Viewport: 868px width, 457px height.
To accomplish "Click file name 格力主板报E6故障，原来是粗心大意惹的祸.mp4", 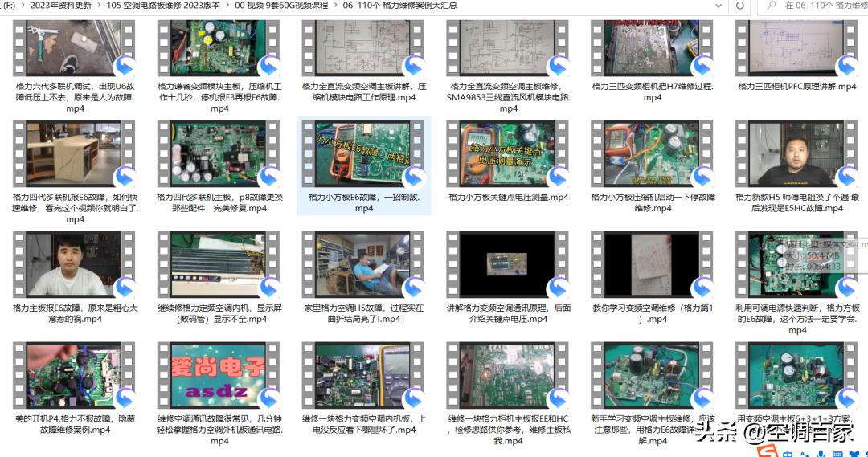I will 76,313.
